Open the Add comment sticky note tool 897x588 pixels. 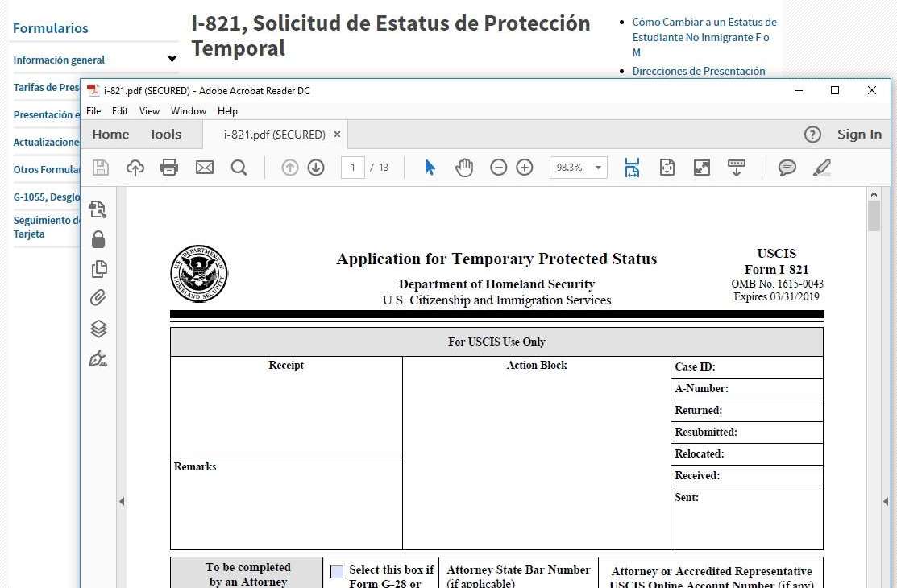pos(787,168)
